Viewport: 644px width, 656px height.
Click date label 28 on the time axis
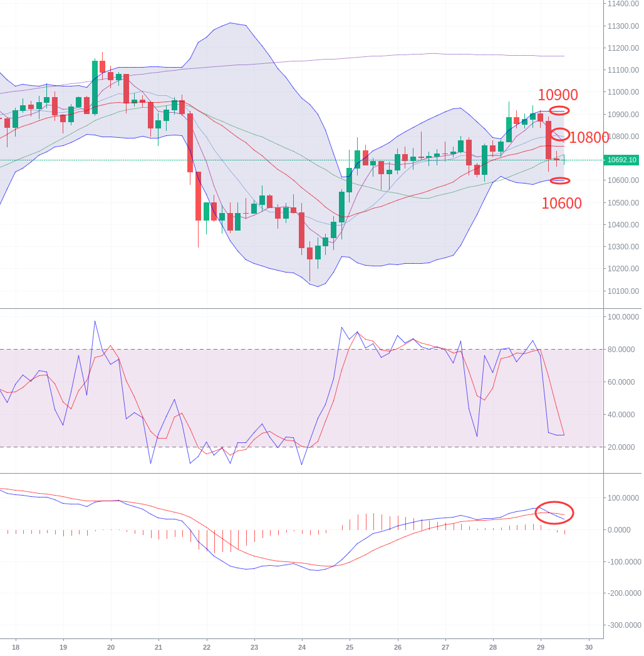pyautogui.click(x=493, y=647)
